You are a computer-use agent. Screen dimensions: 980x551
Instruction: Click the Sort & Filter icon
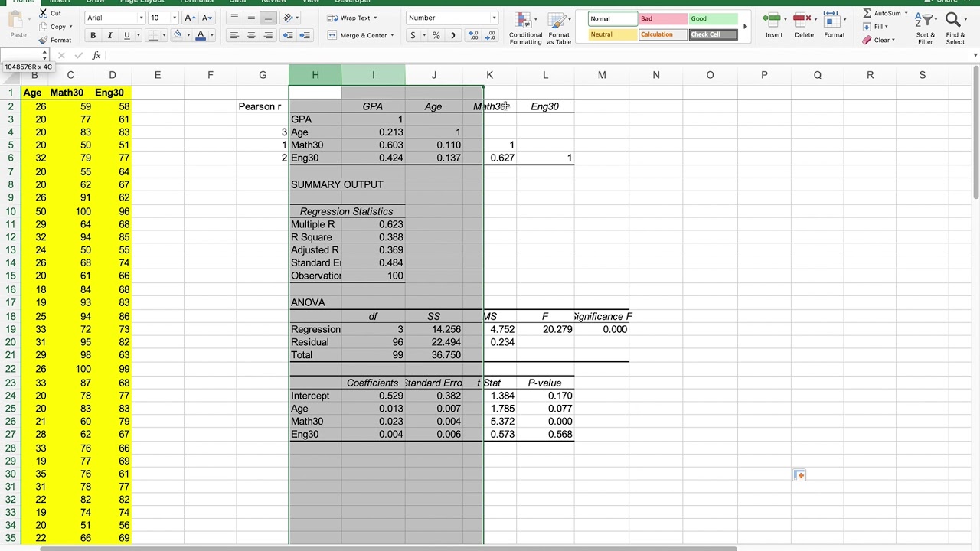(x=925, y=28)
